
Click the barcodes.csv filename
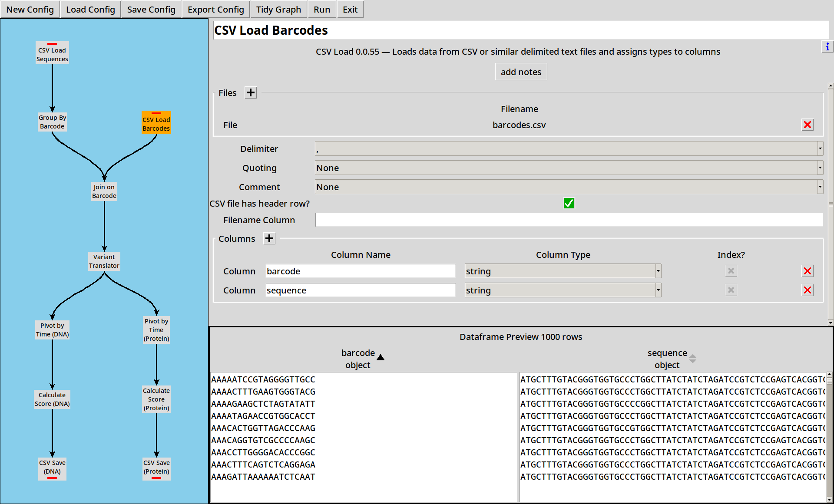pos(519,125)
